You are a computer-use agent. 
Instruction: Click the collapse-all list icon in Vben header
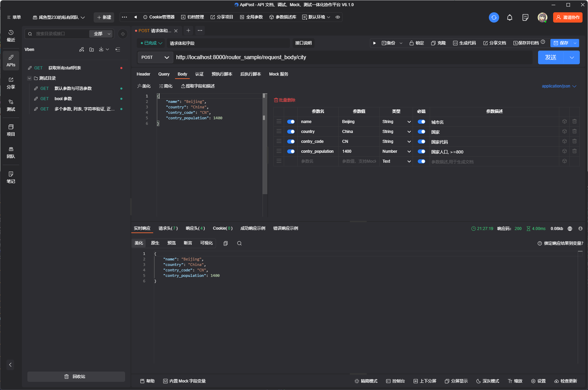118,50
